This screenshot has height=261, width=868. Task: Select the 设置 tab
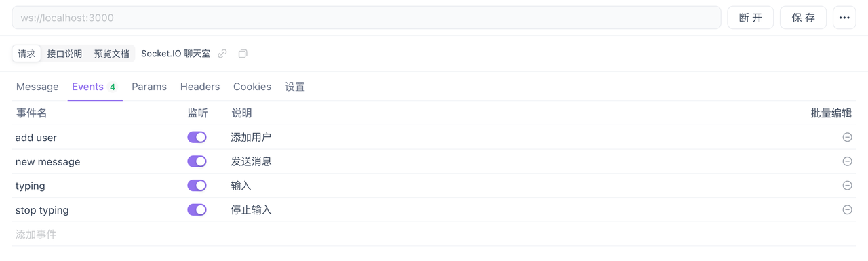tap(295, 87)
